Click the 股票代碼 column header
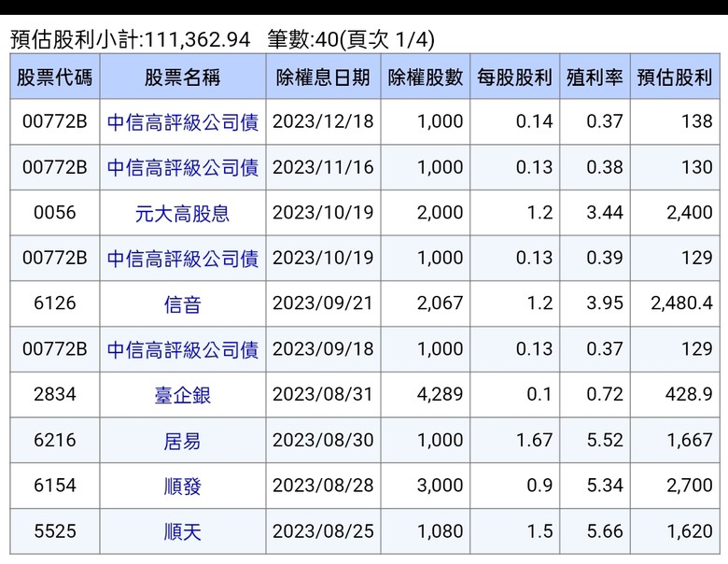The height and width of the screenshot is (564, 728). click(x=55, y=78)
